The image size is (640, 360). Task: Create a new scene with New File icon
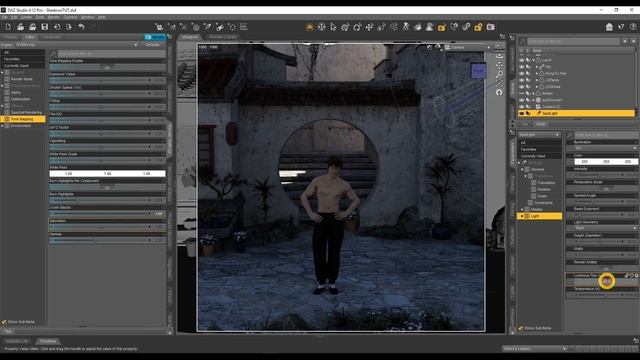pos(8,27)
